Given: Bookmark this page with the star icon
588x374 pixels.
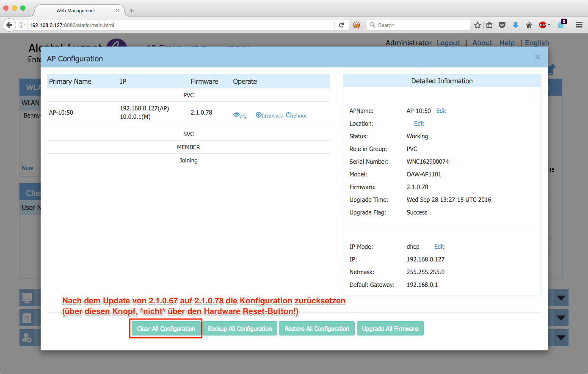Looking at the screenshot, I should tap(477, 25).
